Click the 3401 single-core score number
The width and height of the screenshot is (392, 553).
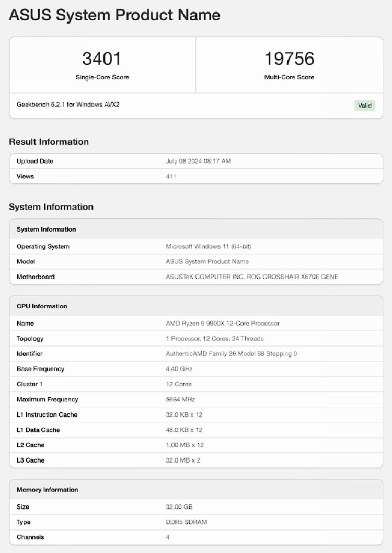pos(102,59)
